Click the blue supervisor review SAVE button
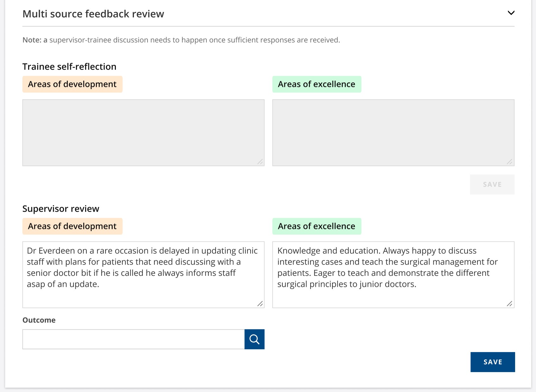Viewport: 536px width, 392px height. (493, 362)
